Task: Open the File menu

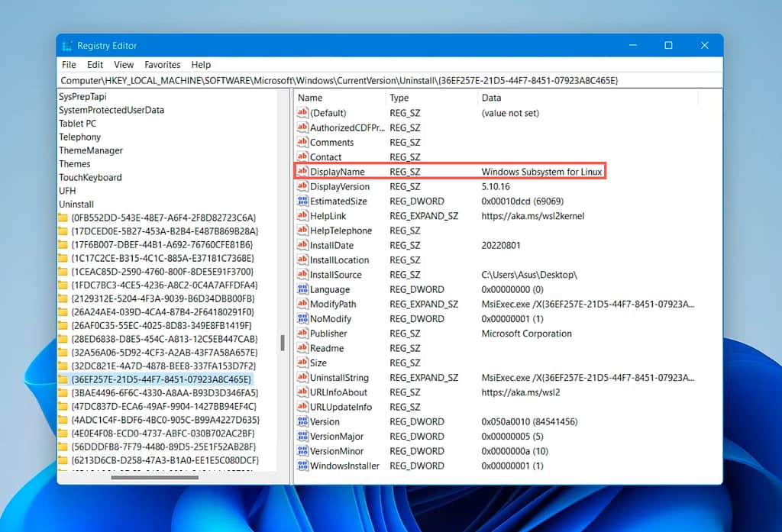Action: 69,65
